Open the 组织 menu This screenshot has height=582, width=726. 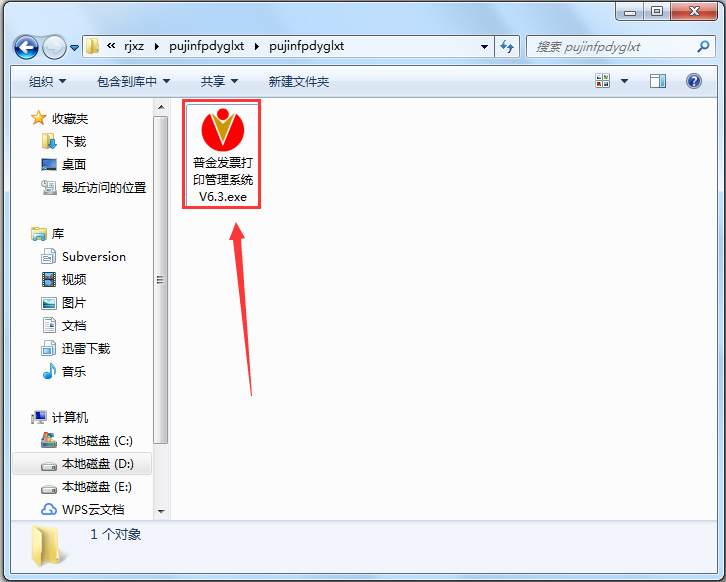pyautogui.click(x=47, y=81)
